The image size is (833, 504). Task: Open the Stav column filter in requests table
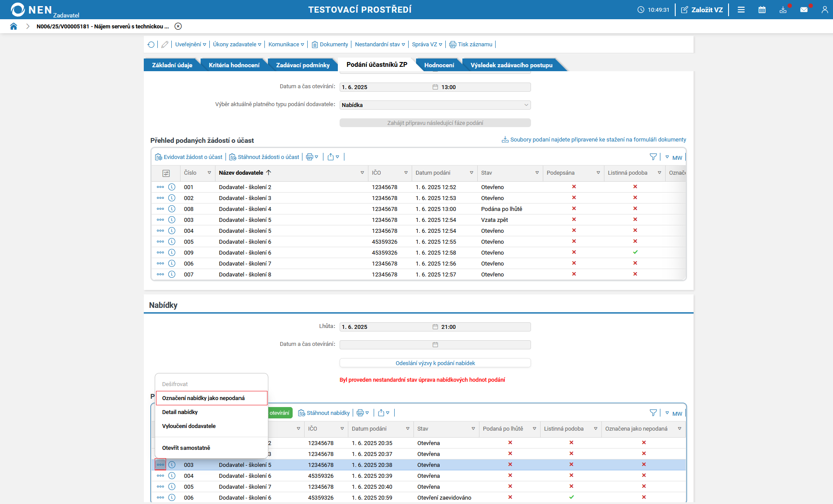pos(537,173)
